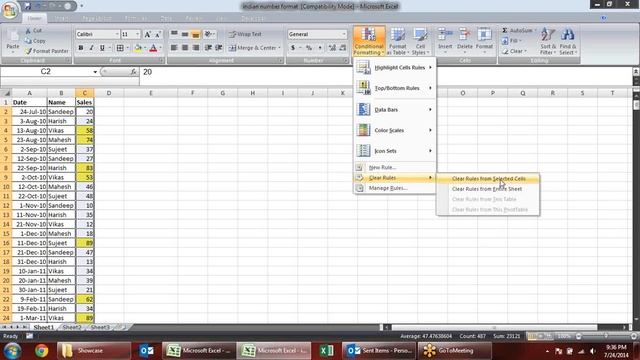Open Data Bars submenu
The image size is (640, 360).
[x=395, y=109]
